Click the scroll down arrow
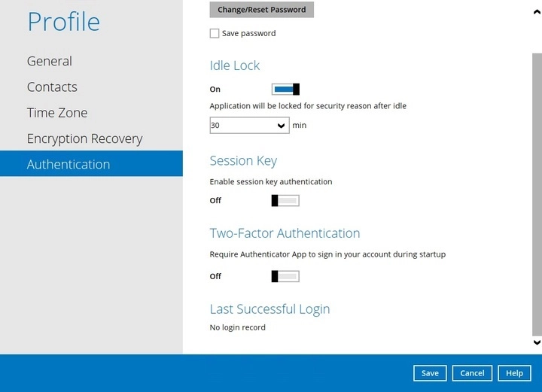Image resolution: width=542 pixels, height=392 pixels. tap(536, 342)
